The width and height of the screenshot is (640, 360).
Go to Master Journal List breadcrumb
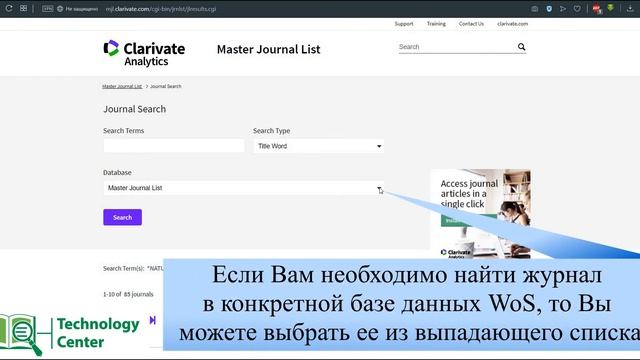[122, 86]
